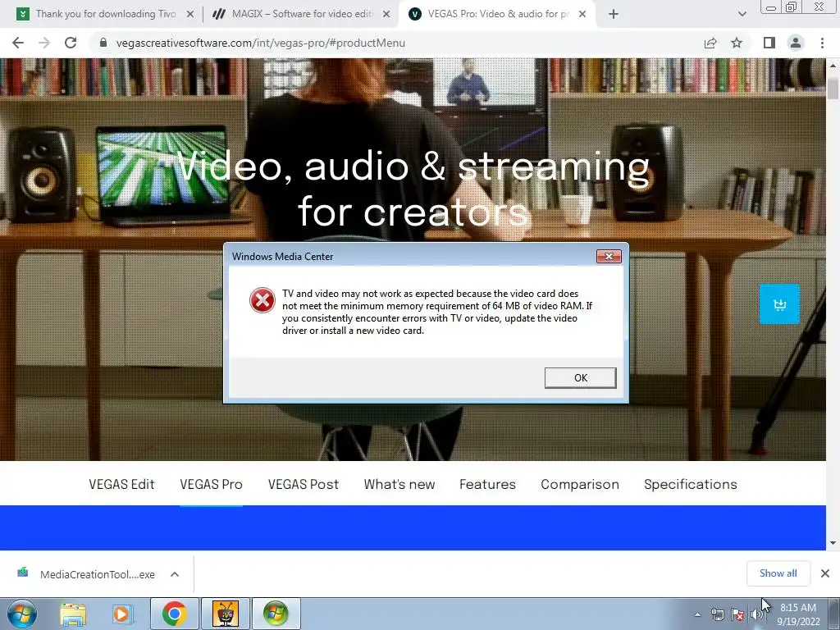Open Windows Explorer from taskbar
The height and width of the screenshot is (630, 840).
(73, 614)
